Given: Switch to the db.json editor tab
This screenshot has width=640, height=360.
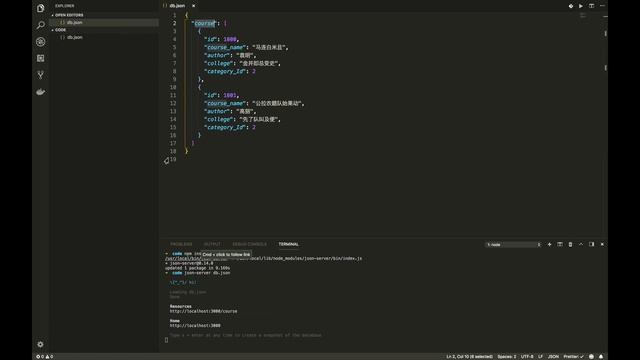Looking at the screenshot, I should click(x=177, y=6).
